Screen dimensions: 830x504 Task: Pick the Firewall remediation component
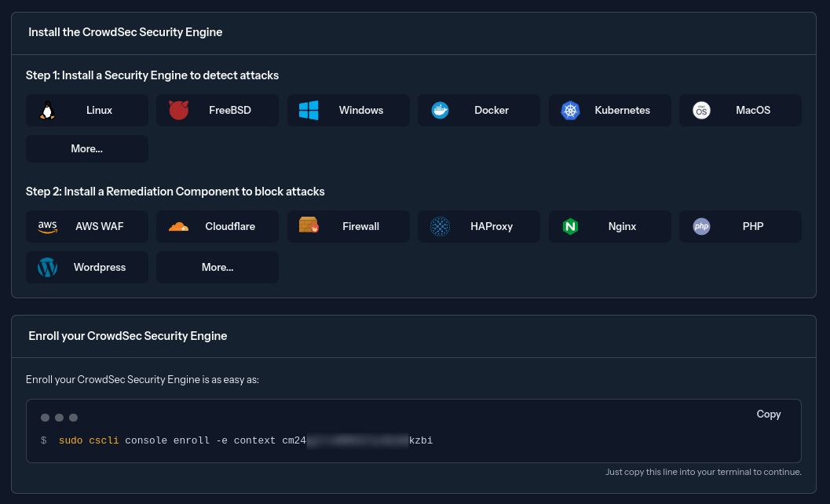[349, 227]
